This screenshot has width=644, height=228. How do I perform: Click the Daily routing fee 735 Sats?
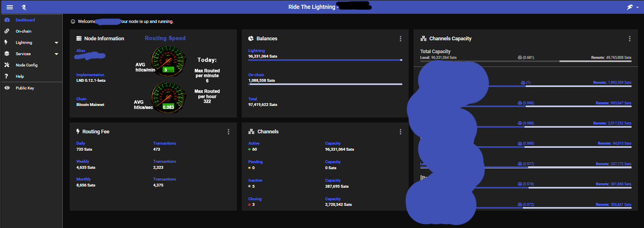pyautogui.click(x=84, y=149)
